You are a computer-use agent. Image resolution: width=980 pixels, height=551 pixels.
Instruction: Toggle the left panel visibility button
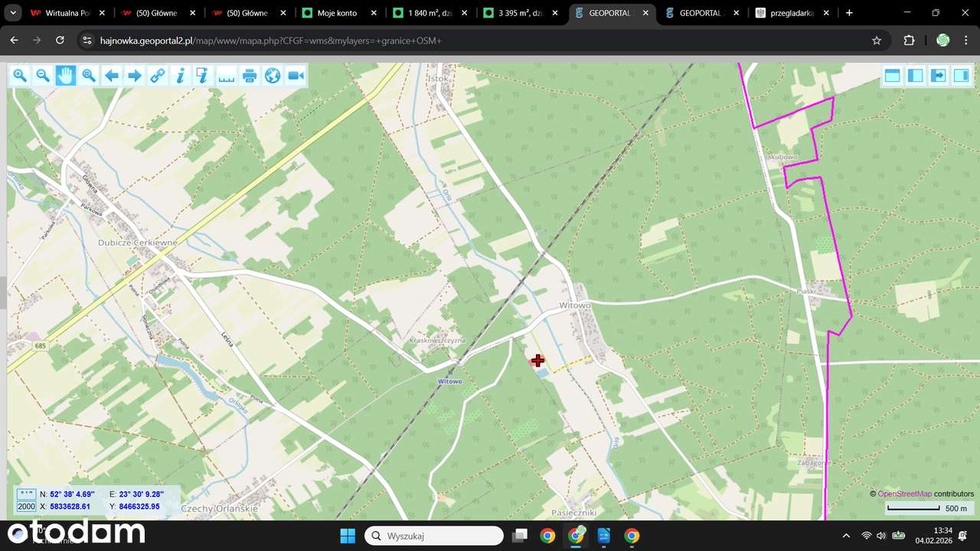915,75
